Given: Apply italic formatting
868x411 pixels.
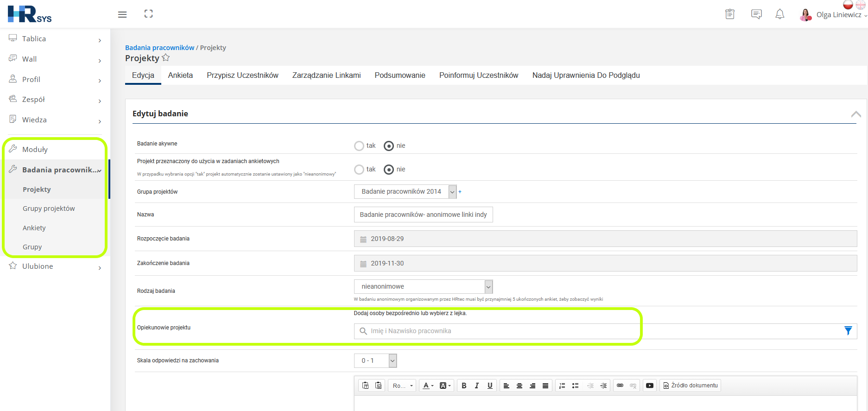Looking at the screenshot, I should pos(477,386).
